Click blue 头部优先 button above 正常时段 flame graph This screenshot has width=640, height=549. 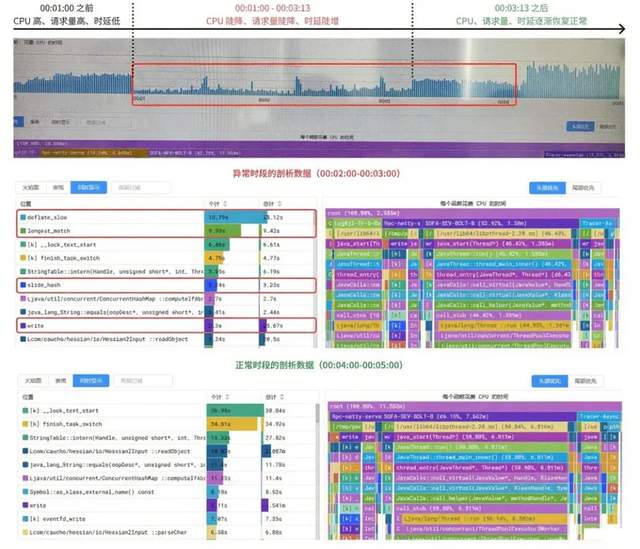tap(550, 381)
